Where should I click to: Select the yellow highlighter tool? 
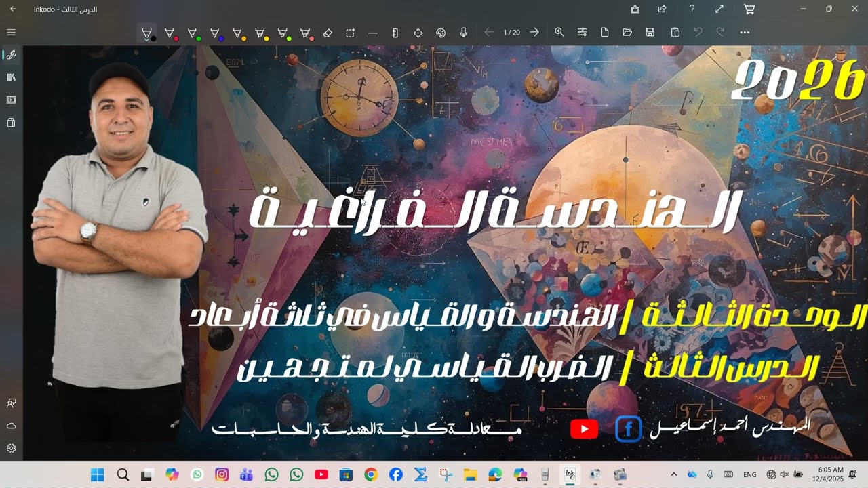260,33
